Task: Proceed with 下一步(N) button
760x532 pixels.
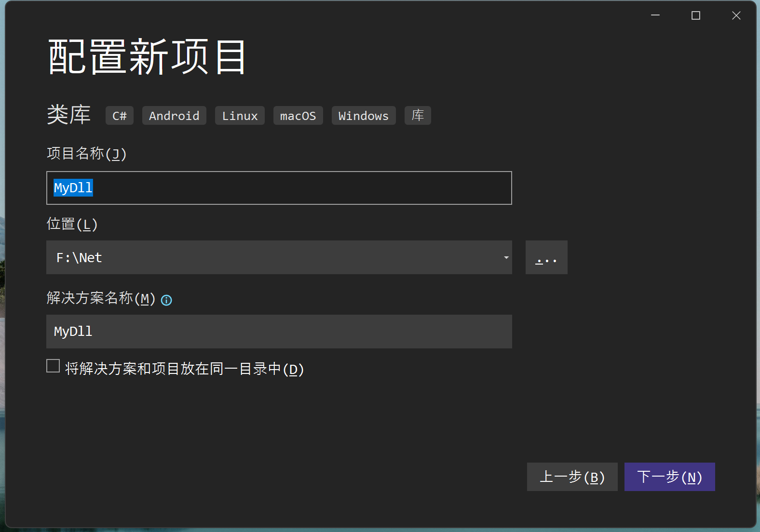Action: click(x=669, y=477)
